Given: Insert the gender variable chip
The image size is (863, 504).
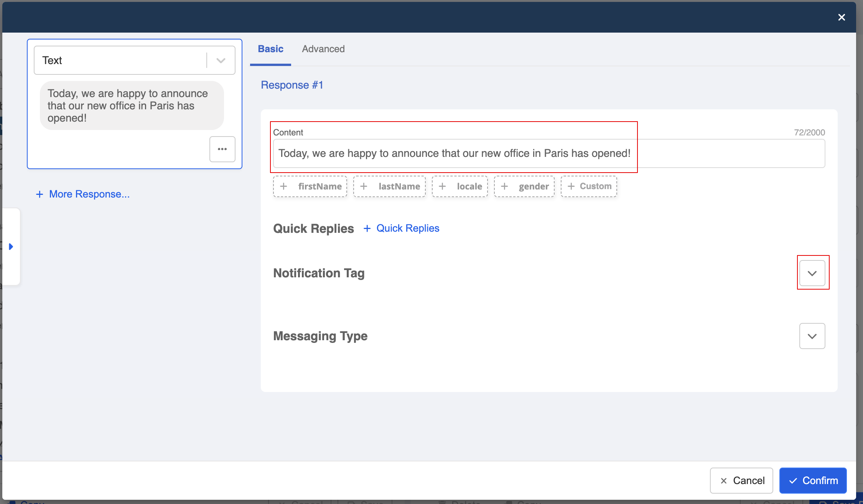Looking at the screenshot, I should pos(524,186).
